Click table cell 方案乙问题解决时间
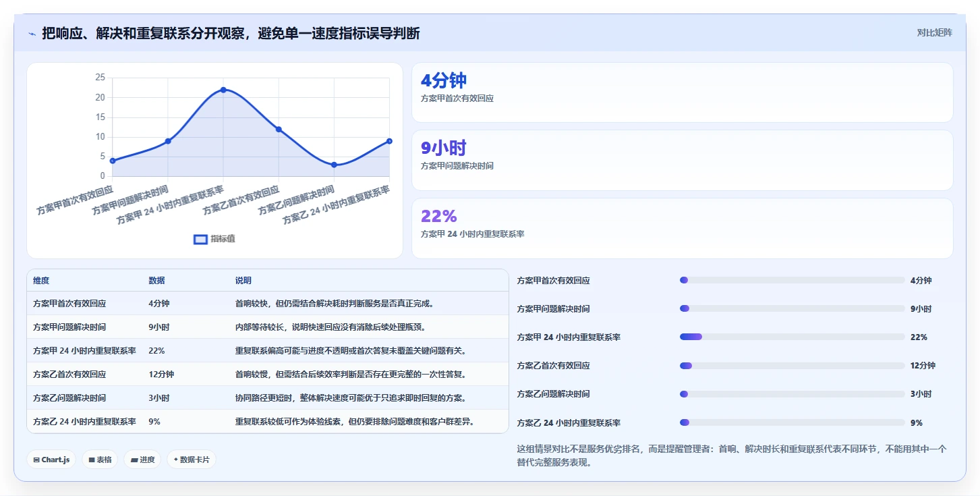 pyautogui.click(x=69, y=398)
